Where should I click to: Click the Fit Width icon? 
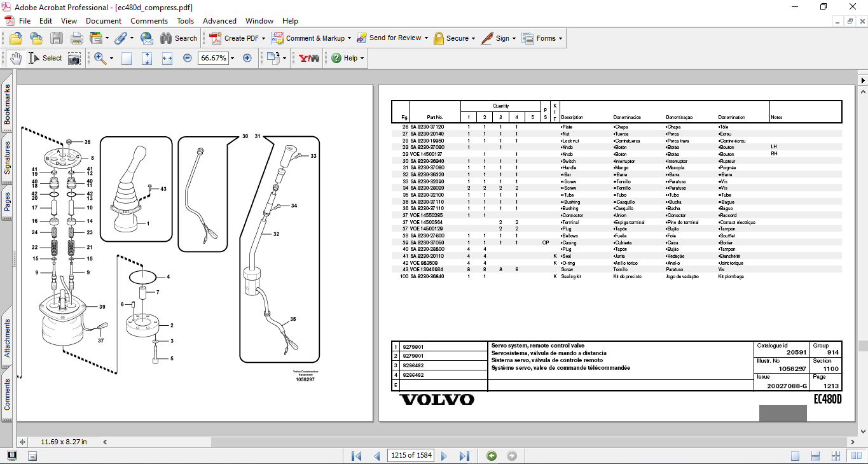pyautogui.click(x=167, y=58)
